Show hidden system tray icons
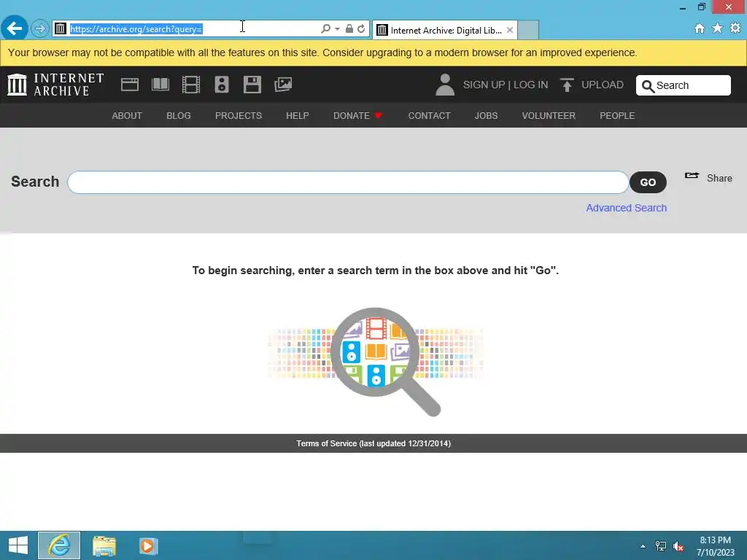 [643, 546]
